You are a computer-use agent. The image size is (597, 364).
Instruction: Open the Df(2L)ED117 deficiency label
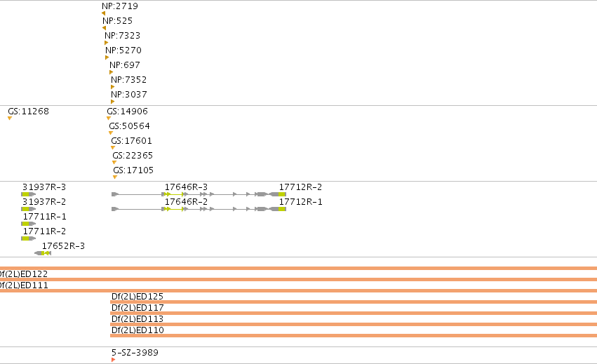point(137,308)
